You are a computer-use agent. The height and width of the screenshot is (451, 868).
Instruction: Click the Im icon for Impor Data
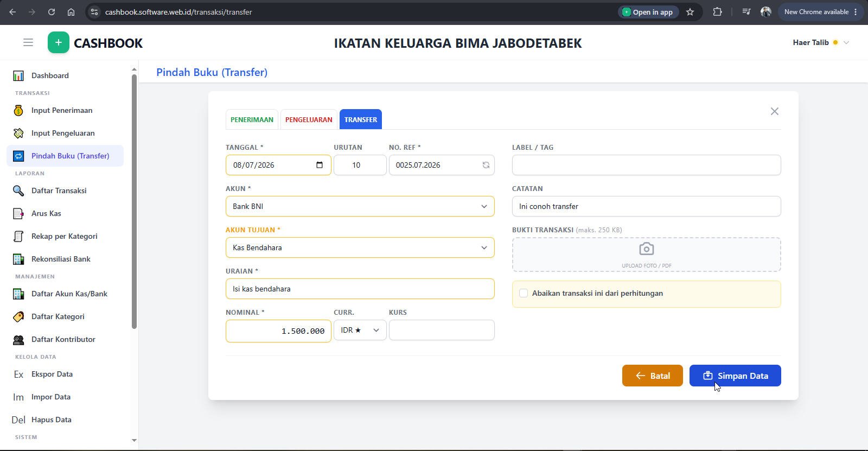click(18, 397)
